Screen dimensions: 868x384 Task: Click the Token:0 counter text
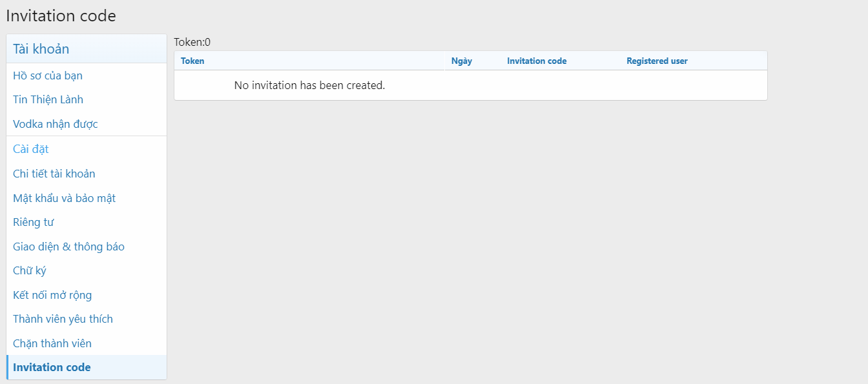point(192,42)
